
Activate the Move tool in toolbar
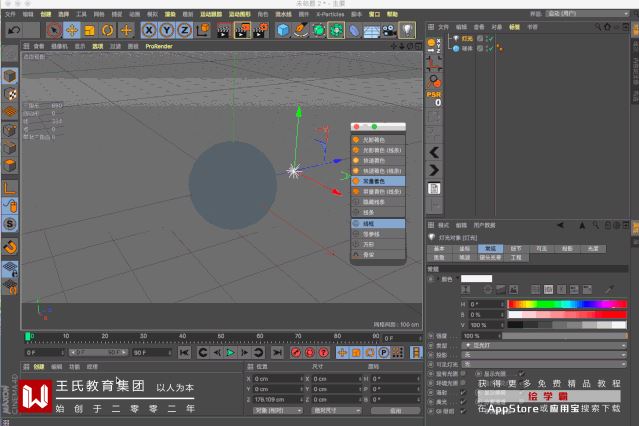[72, 31]
